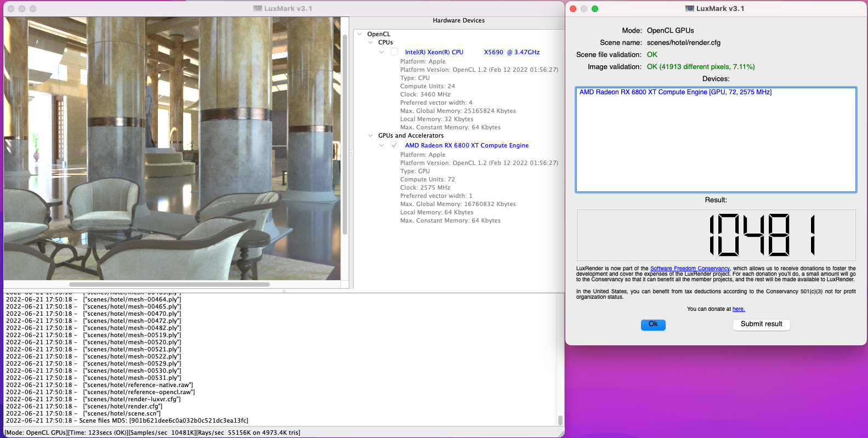Click the rendered hotel lobby image

(172, 149)
